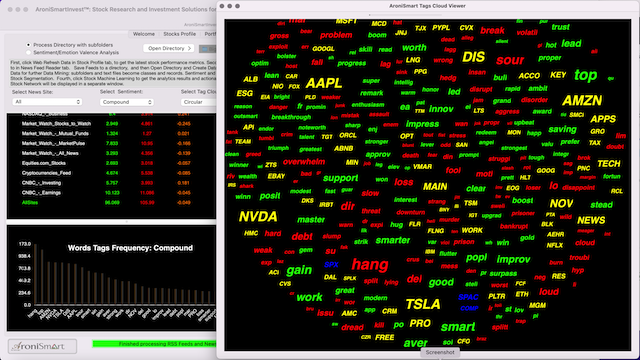Click the red debt tag
640x360 pixels.
pos(302,236)
